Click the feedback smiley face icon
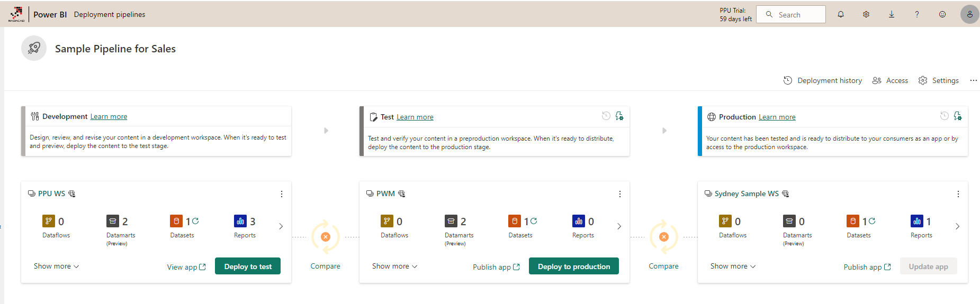The image size is (980, 304). point(942,14)
